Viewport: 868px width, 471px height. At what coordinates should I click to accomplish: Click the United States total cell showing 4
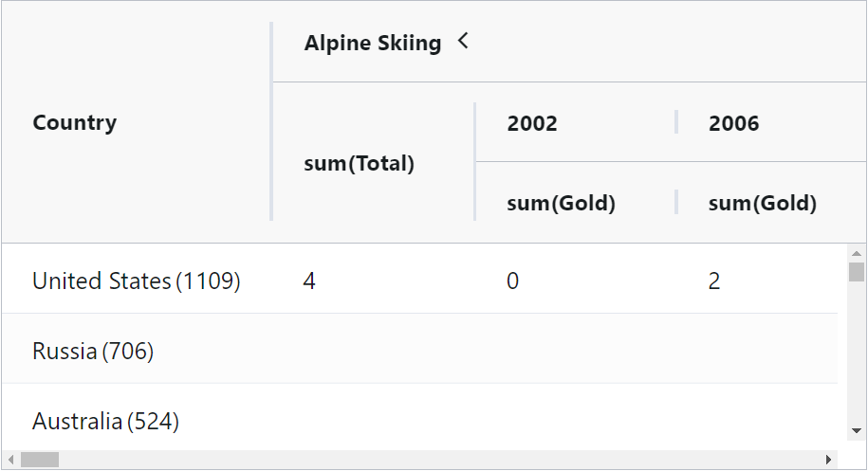(x=310, y=281)
